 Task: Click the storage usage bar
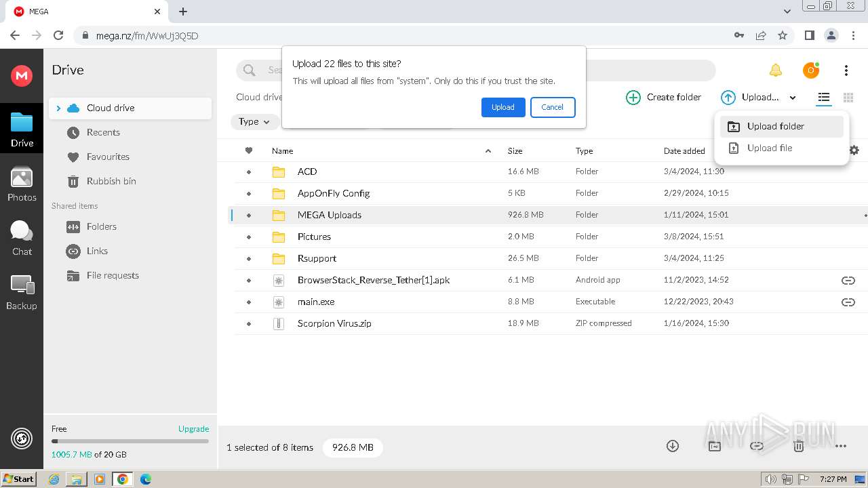click(130, 441)
